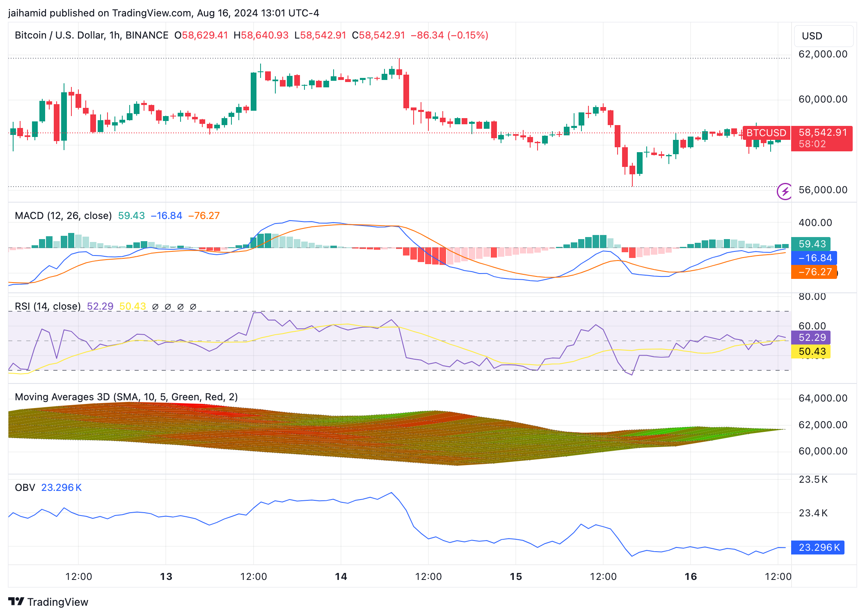Viewport: 865px width, 616px height.
Task: Click the red BTCUSD price tag
Action: pyautogui.click(x=766, y=133)
